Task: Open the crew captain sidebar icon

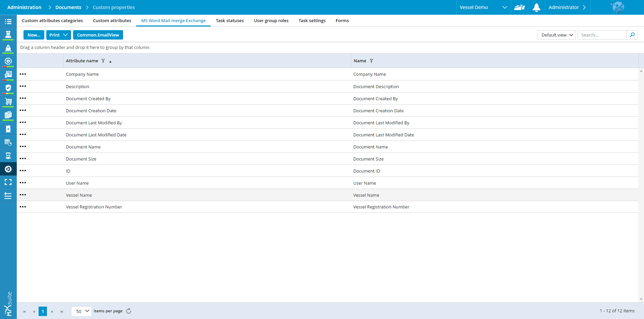Action: [8, 34]
